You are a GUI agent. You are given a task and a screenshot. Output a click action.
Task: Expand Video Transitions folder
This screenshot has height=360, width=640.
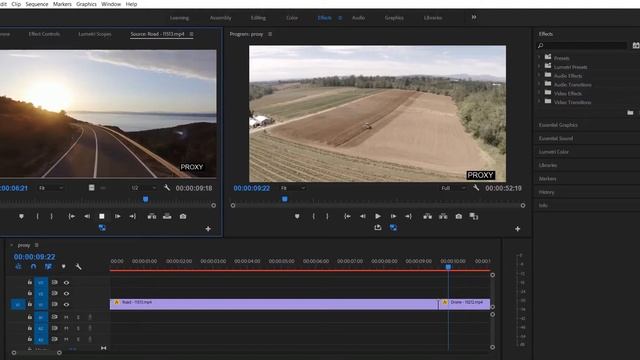(539, 102)
